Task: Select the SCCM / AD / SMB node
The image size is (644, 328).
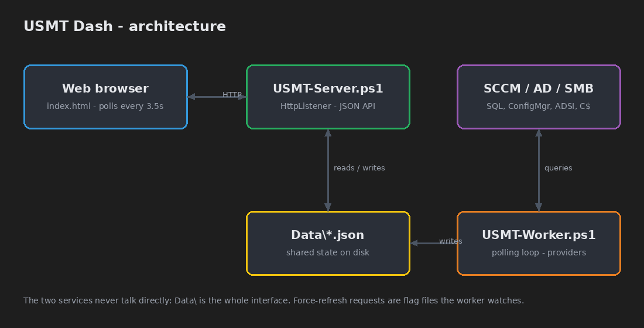Action: pos(539,97)
